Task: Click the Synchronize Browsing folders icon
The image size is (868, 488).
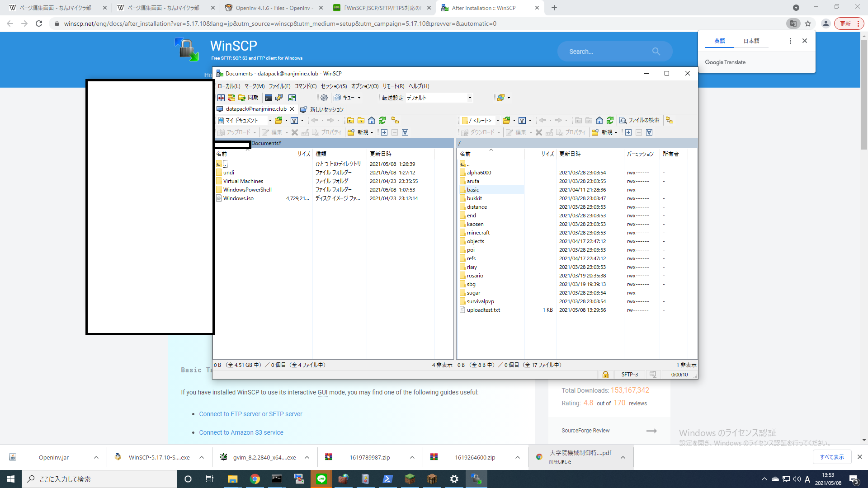Action: (x=231, y=98)
